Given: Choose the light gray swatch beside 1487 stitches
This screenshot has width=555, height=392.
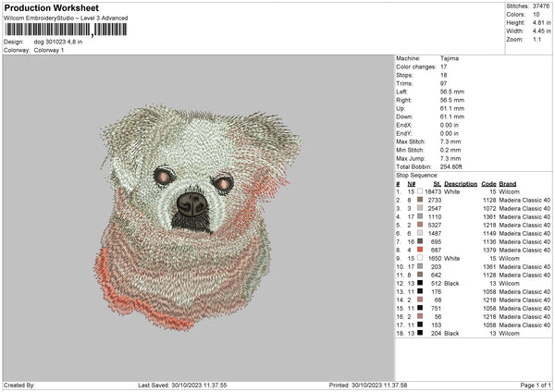Looking at the screenshot, I should [420, 233].
